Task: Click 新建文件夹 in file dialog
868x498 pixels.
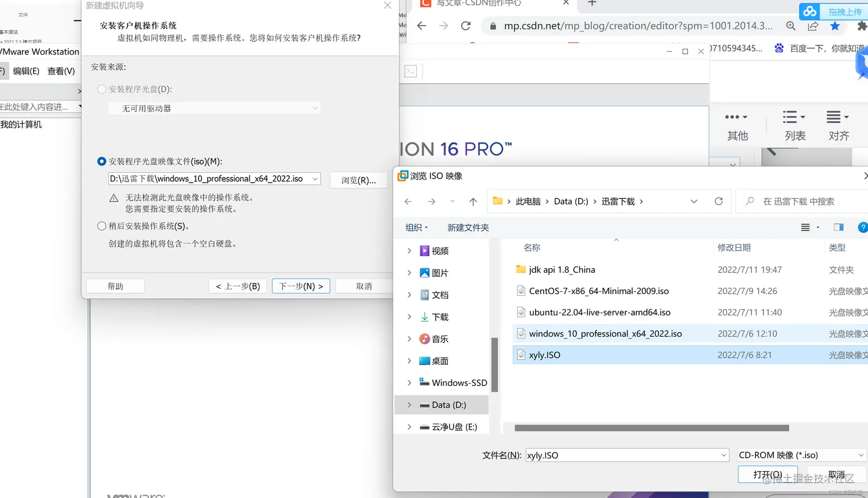Action: coord(468,227)
